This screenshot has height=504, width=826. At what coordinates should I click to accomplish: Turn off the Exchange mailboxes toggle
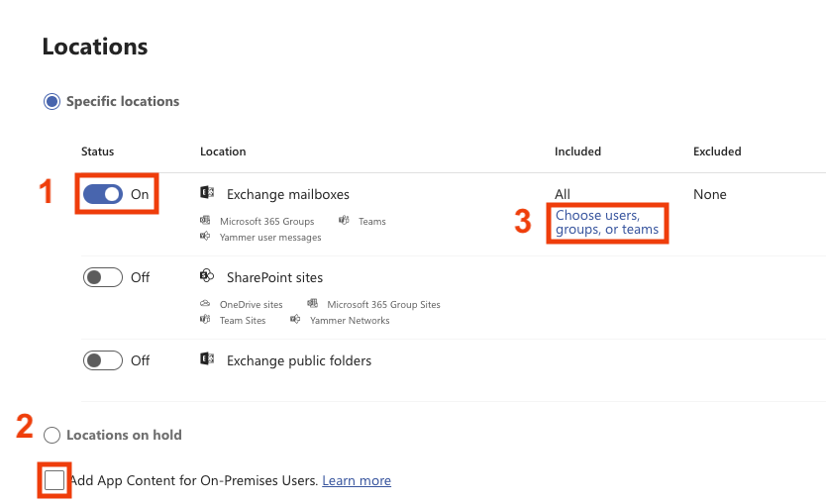[x=103, y=194]
